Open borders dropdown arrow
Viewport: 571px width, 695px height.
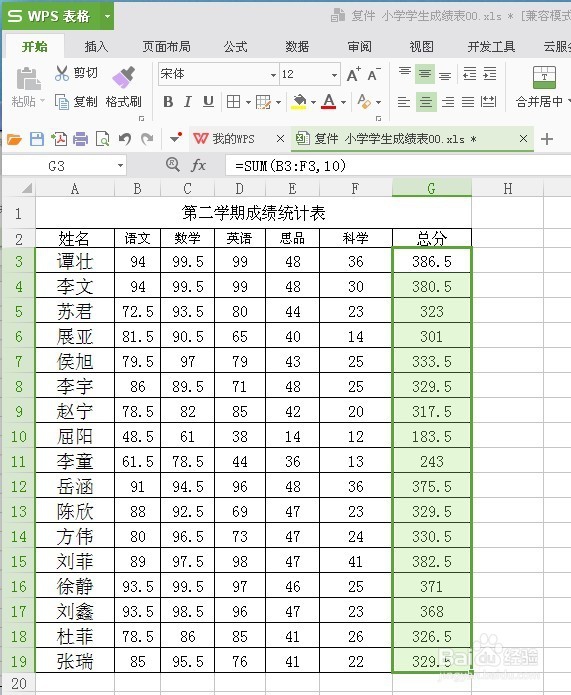click(x=248, y=102)
